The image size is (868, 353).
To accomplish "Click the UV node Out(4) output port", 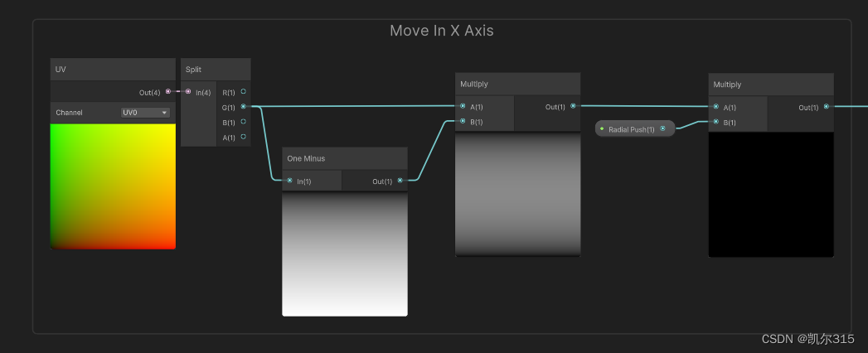I will click(x=168, y=92).
